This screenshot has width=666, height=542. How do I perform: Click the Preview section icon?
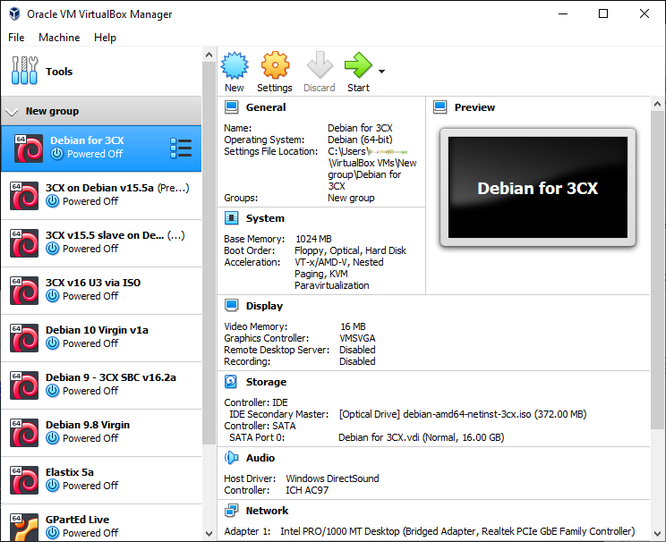440,107
